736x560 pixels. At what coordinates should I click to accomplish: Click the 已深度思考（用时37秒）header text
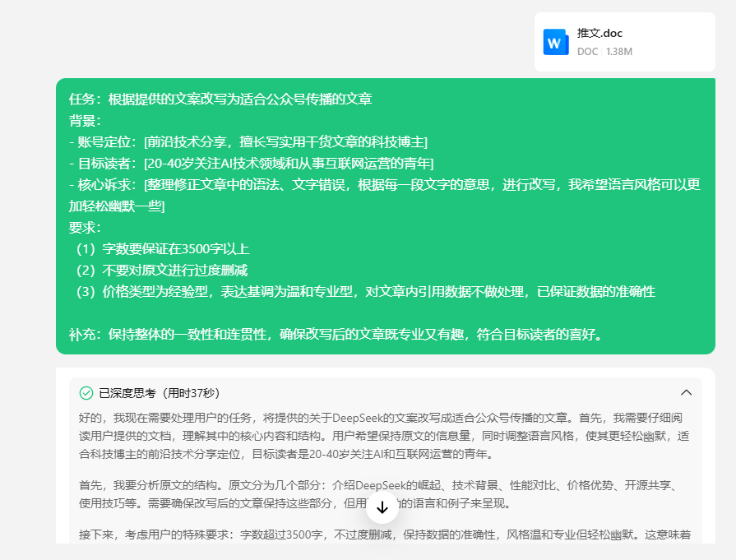pyautogui.click(x=159, y=393)
